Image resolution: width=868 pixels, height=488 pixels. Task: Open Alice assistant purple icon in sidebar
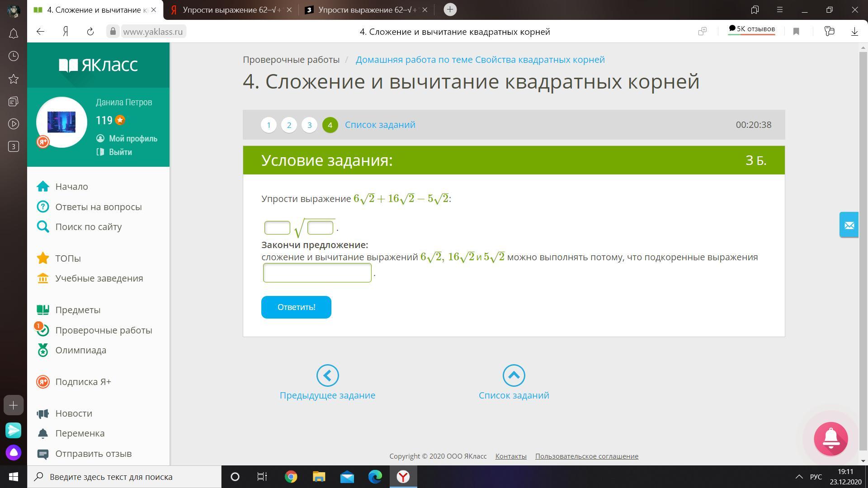(14, 452)
